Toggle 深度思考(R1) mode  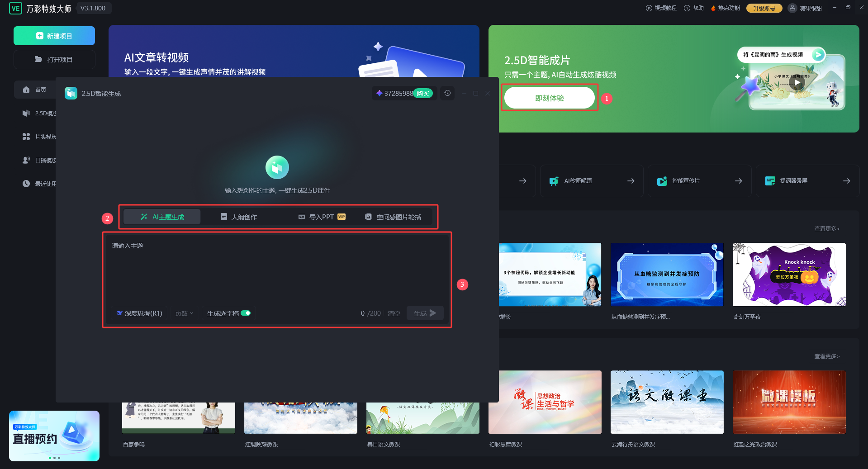pos(139,313)
